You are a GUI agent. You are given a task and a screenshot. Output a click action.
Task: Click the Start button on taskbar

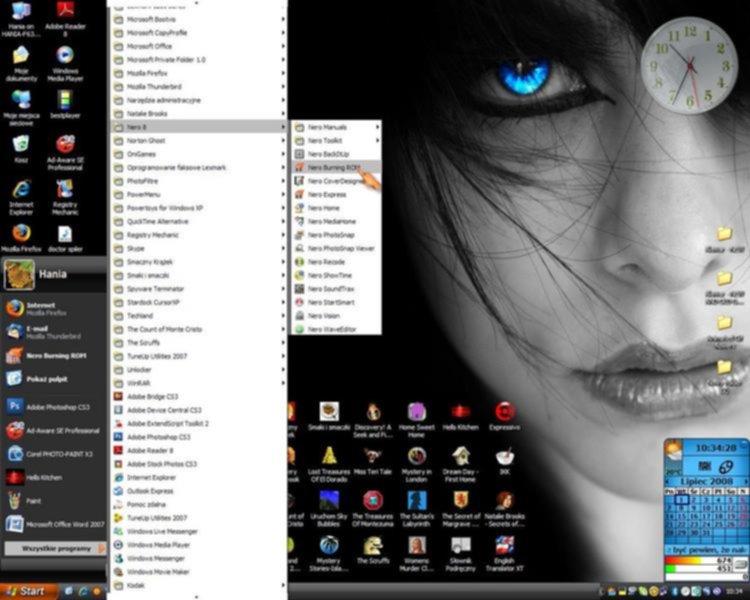pyautogui.click(x=27, y=591)
